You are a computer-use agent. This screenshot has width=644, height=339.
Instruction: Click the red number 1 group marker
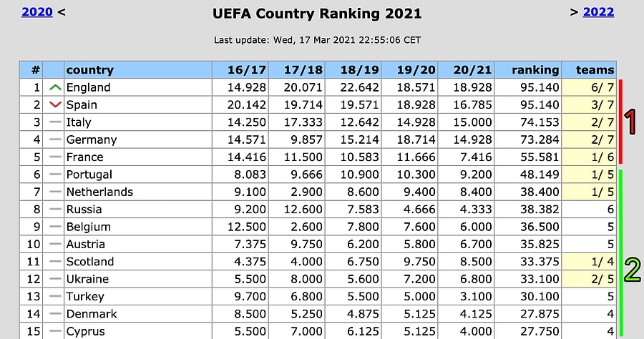pyautogui.click(x=631, y=122)
